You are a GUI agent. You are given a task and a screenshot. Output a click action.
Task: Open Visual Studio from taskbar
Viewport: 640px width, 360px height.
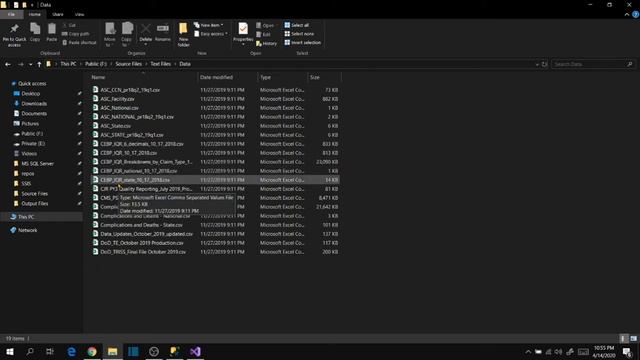click(x=195, y=351)
